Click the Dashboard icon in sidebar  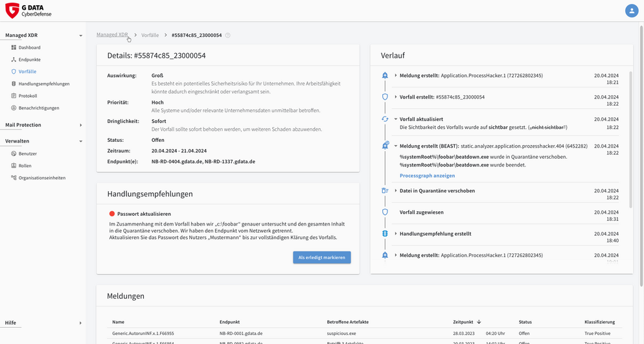(x=14, y=47)
